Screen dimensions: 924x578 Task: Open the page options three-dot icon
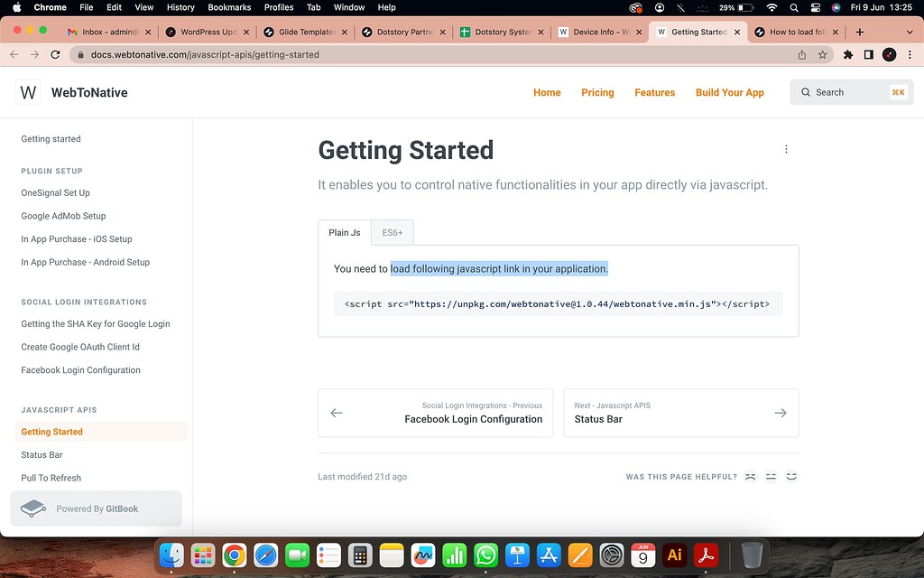click(x=786, y=148)
